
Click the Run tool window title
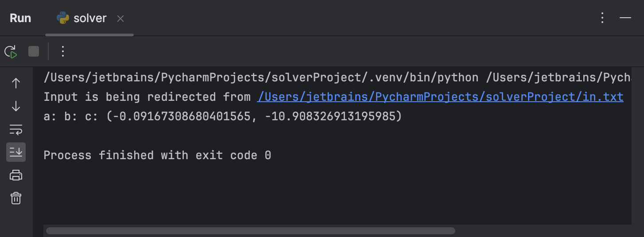20,18
